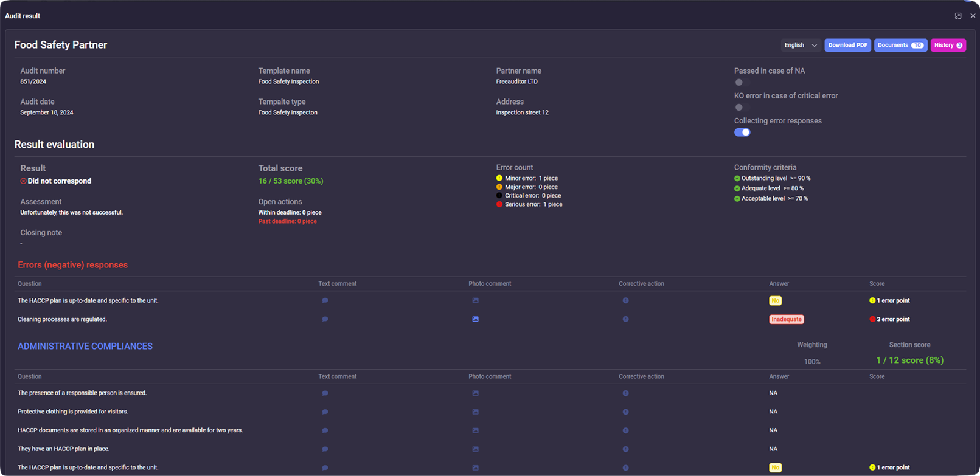
Task: Click the yellow No answer badge in errors
Action: [x=775, y=300]
